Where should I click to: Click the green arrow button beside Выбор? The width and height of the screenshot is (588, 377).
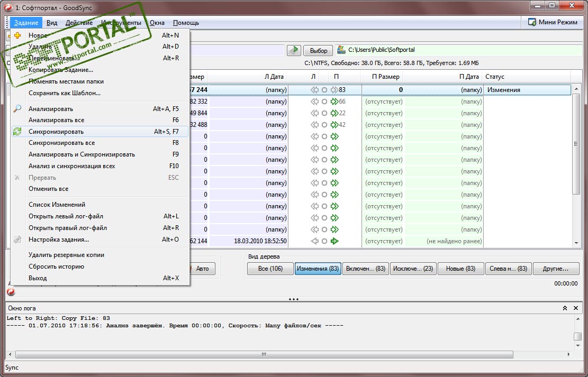point(294,50)
